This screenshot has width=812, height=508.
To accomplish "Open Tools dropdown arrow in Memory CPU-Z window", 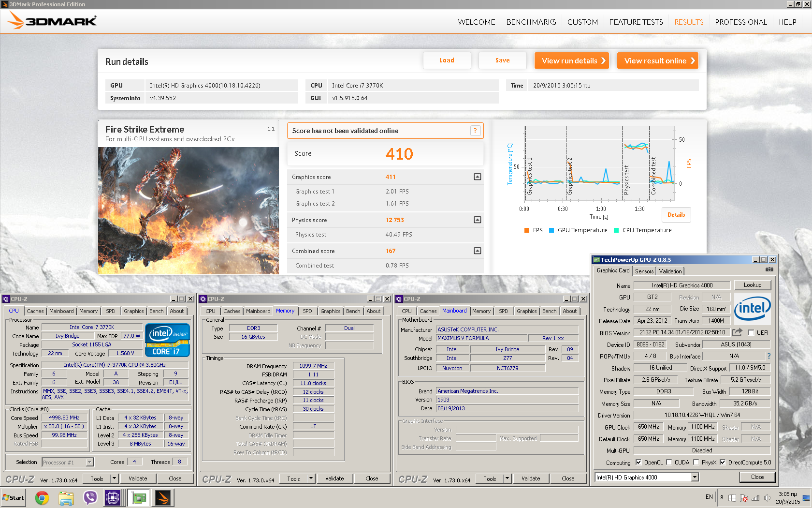I will click(311, 478).
